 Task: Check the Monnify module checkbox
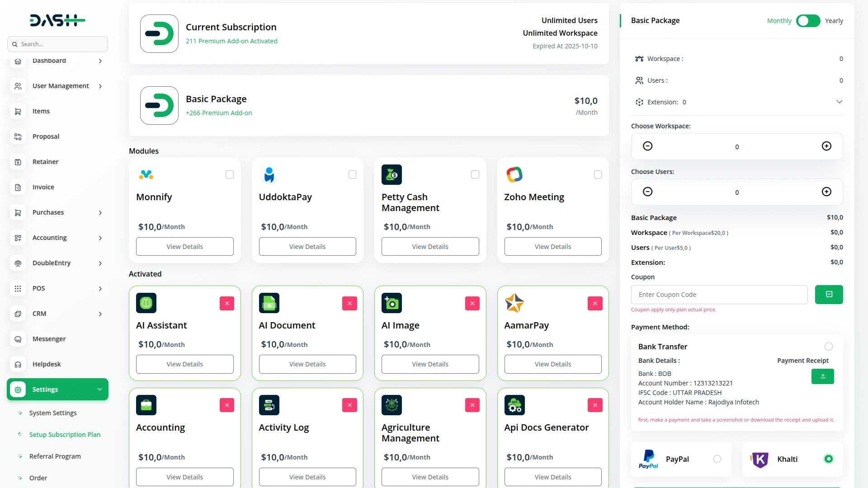(x=230, y=175)
